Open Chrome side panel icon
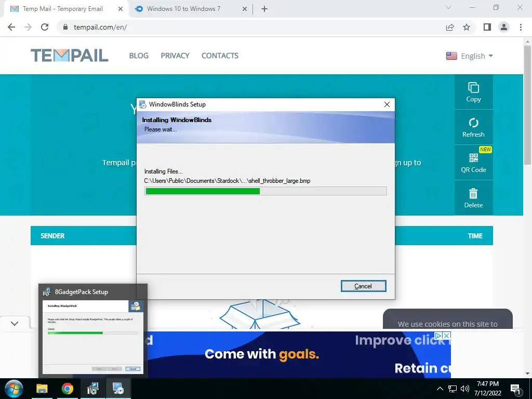532x399 pixels. tap(487, 27)
